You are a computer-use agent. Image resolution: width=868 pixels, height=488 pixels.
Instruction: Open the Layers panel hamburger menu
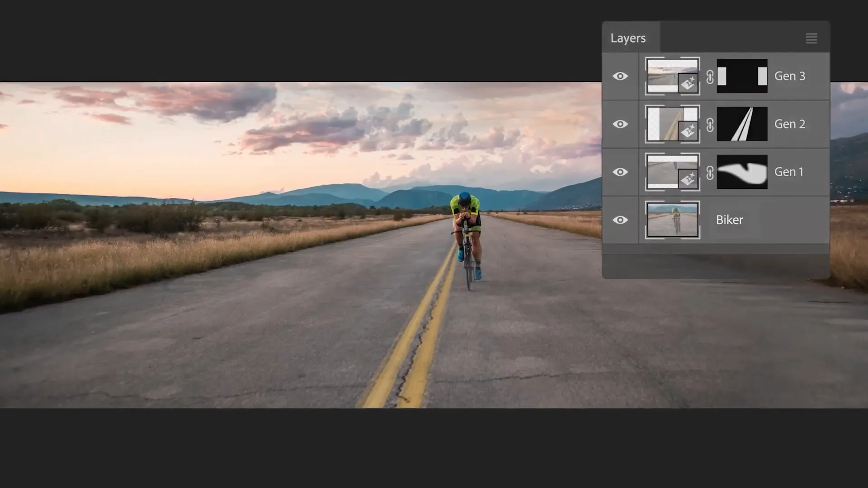click(x=811, y=38)
